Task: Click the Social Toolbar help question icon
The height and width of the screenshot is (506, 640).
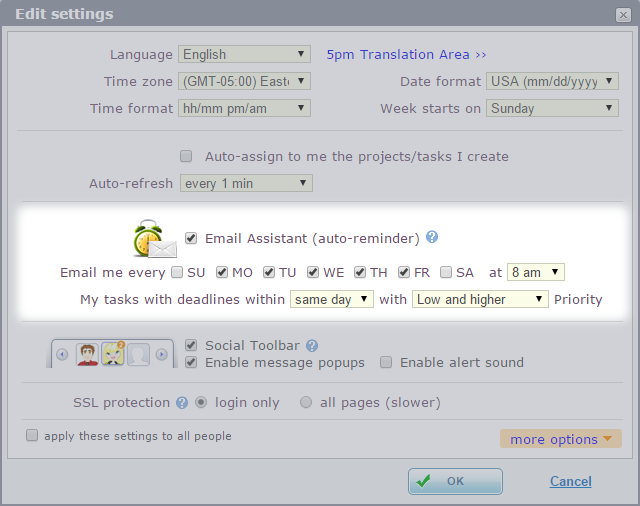Action: pos(312,346)
